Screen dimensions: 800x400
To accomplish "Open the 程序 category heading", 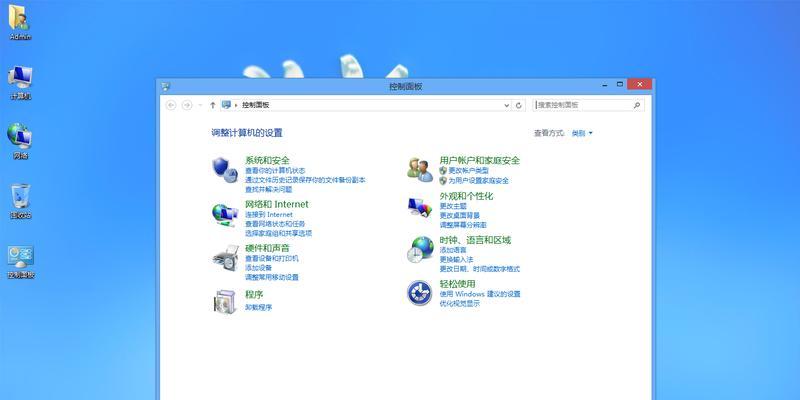I will (x=254, y=294).
